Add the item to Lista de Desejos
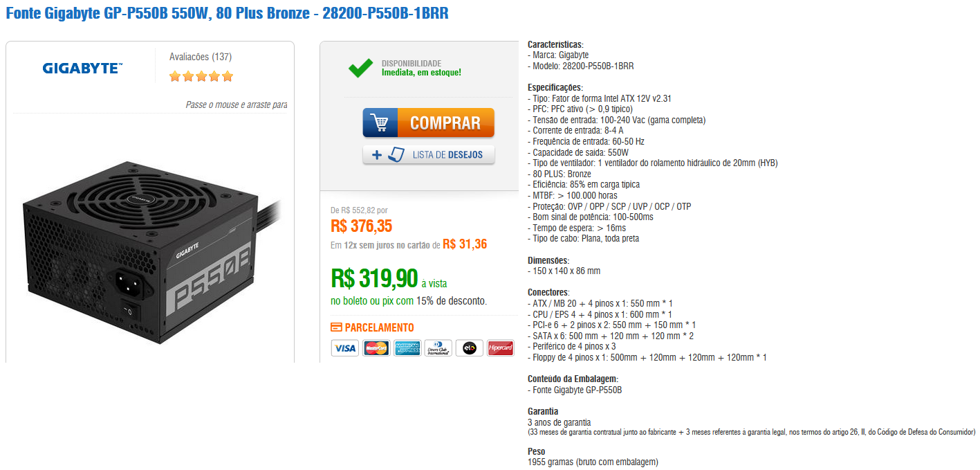980x470 pixels. [429, 154]
